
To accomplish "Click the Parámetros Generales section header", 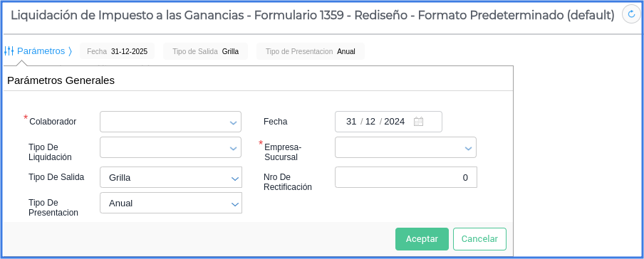I will [61, 80].
